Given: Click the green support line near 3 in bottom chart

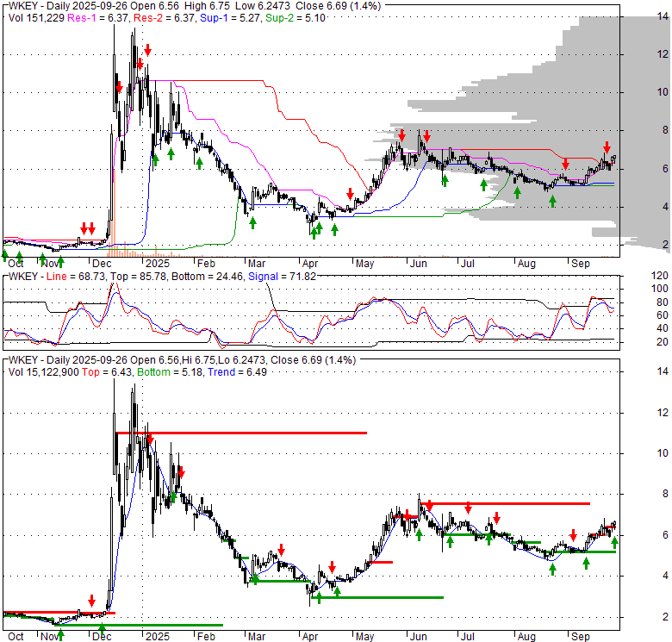Looking at the screenshot, I should click(377, 597).
